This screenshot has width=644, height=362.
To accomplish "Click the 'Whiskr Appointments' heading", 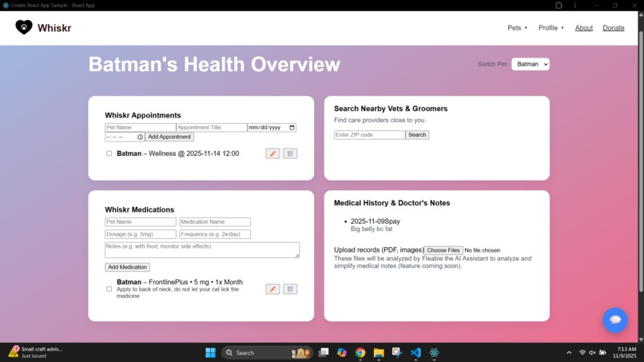I will [x=143, y=115].
